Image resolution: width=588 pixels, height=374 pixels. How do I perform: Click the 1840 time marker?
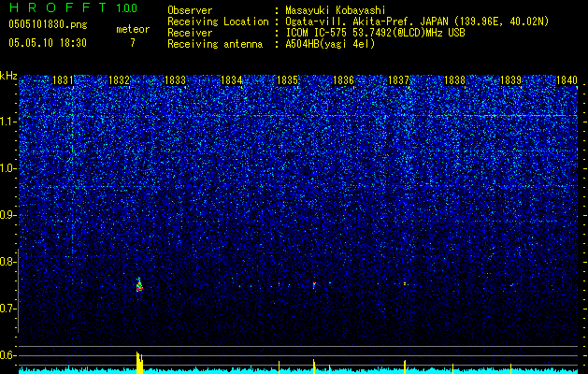click(x=566, y=79)
